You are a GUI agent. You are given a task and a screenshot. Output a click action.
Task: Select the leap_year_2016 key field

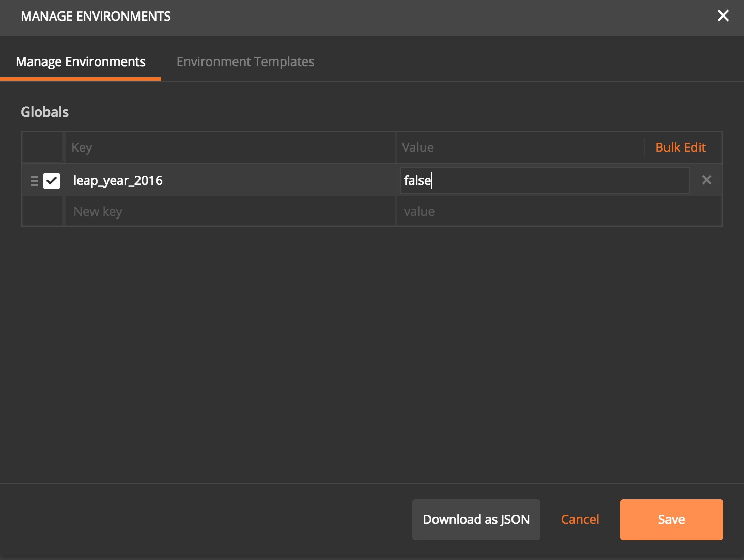tap(230, 181)
